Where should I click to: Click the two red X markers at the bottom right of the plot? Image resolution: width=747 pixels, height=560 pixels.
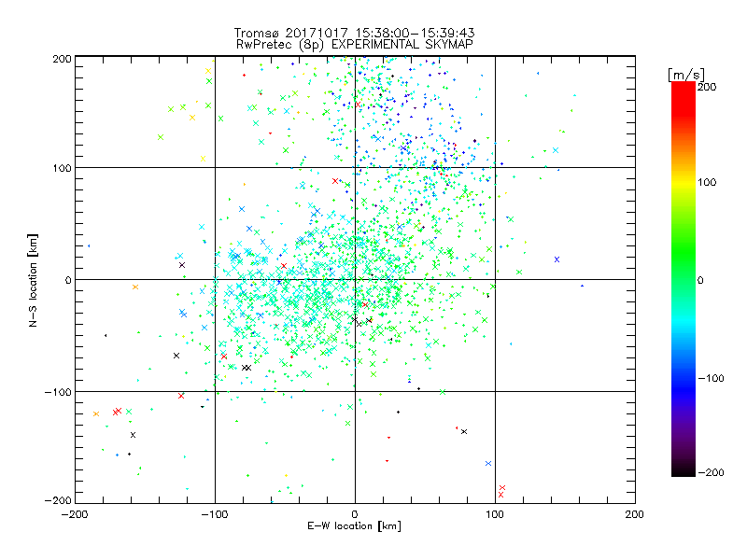tap(501, 492)
